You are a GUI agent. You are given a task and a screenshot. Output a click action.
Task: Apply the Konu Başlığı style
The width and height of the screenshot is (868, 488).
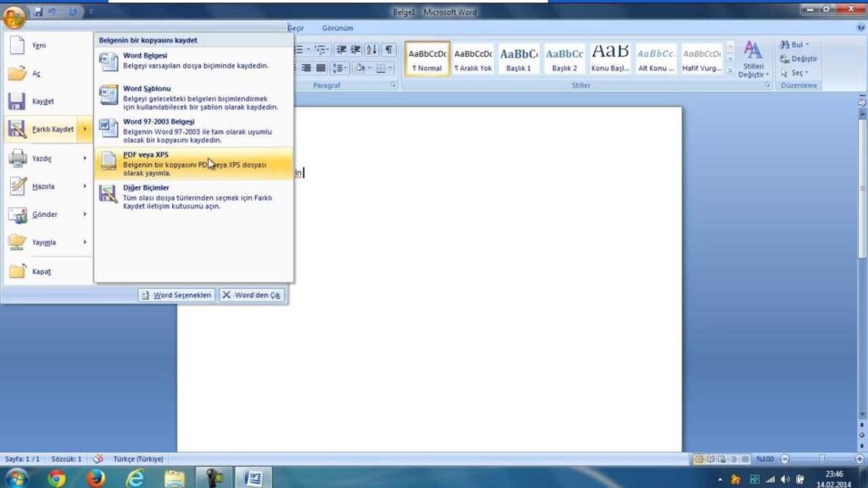click(x=610, y=58)
